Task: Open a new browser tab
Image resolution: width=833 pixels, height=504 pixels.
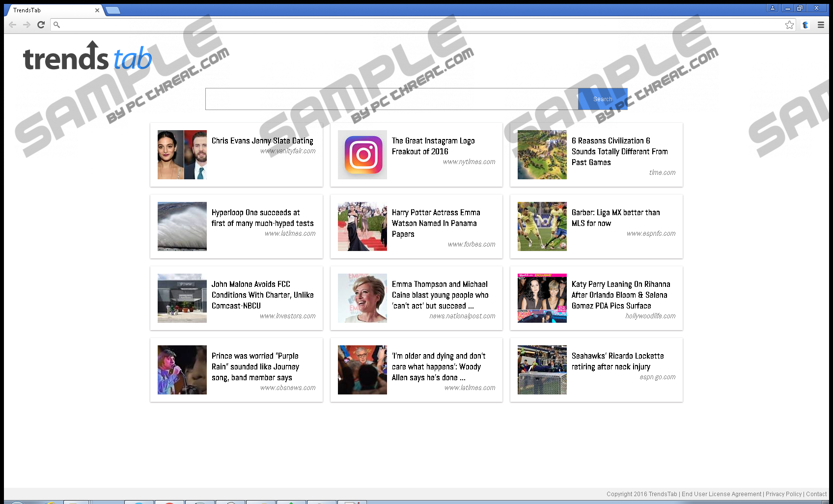Action: click(113, 10)
